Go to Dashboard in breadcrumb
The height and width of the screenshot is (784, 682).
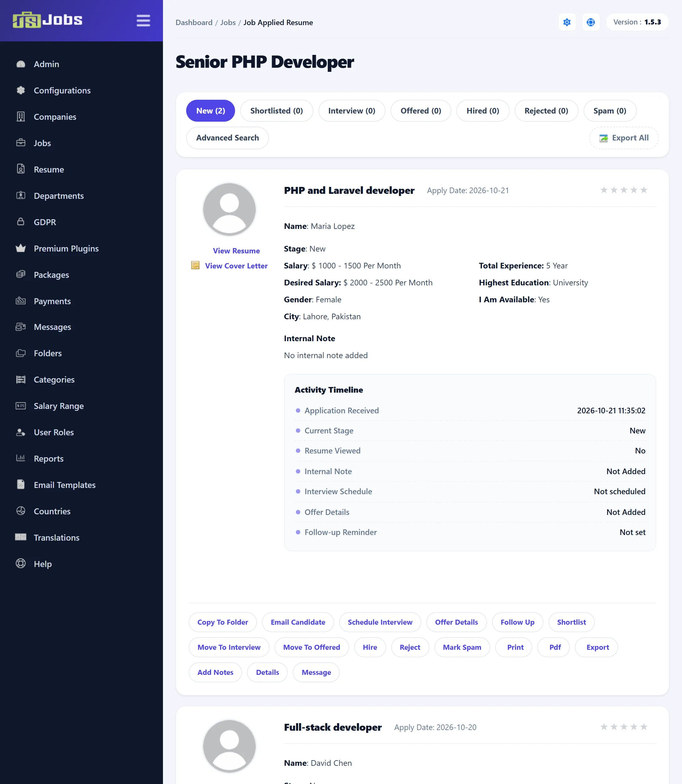[x=194, y=23]
